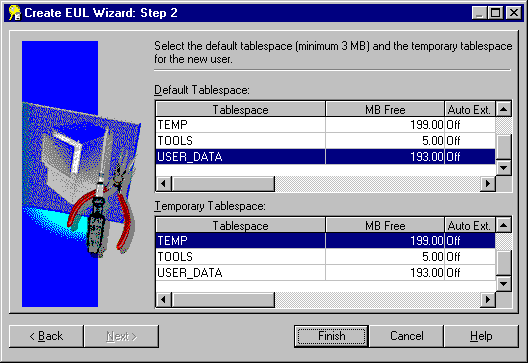Viewport: 528px width, 363px height.
Task: Click left arrow of Temporary Tablespace horizontal scrollbar
Action: tap(164, 299)
